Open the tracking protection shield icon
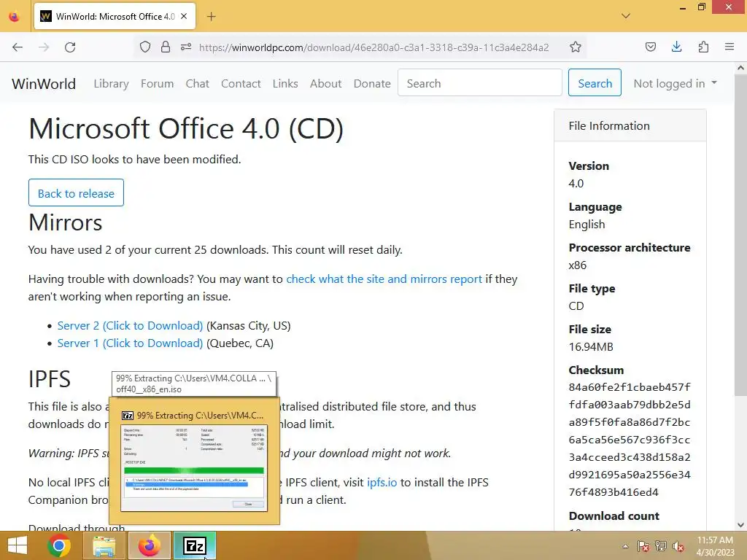747x560 pixels. pyautogui.click(x=145, y=47)
